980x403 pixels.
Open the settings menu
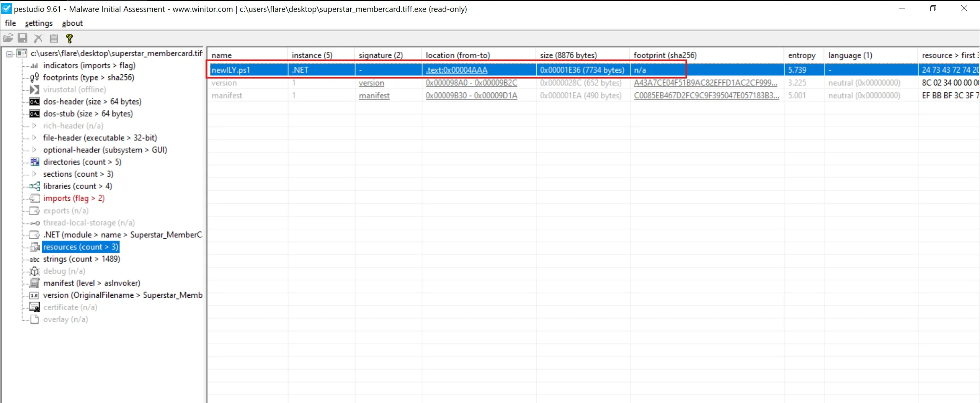pyautogui.click(x=39, y=23)
